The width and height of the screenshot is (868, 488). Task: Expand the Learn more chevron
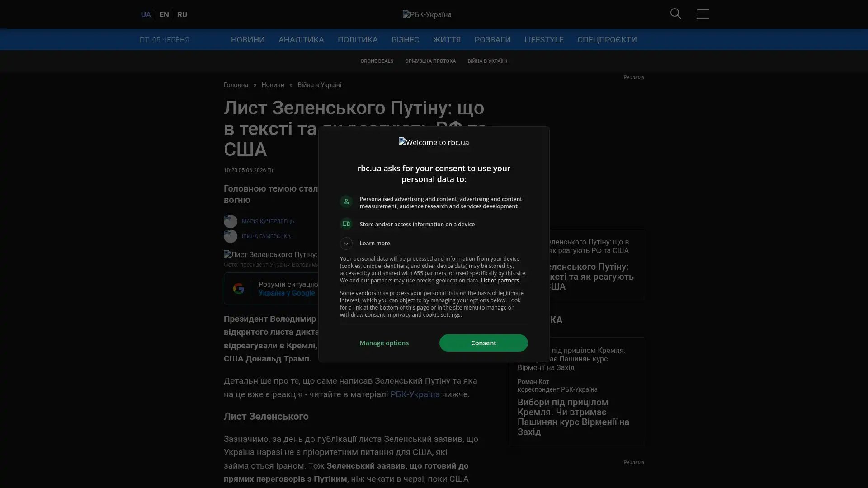coord(346,244)
